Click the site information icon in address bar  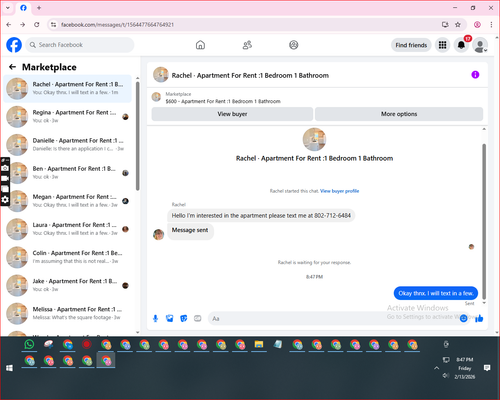point(53,25)
